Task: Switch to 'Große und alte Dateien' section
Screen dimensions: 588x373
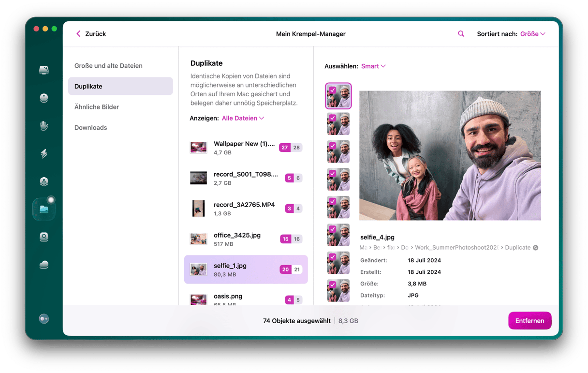Action: pyautogui.click(x=108, y=66)
